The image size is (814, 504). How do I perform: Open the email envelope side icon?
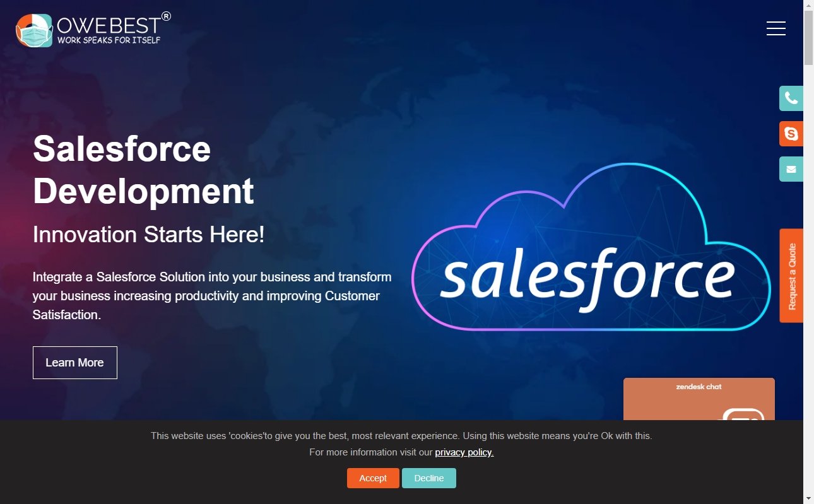[791, 169]
